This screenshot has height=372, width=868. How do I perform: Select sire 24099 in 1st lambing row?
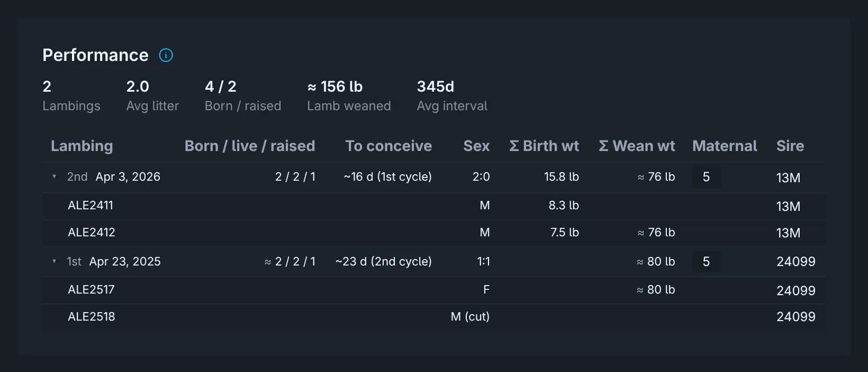coord(796,262)
